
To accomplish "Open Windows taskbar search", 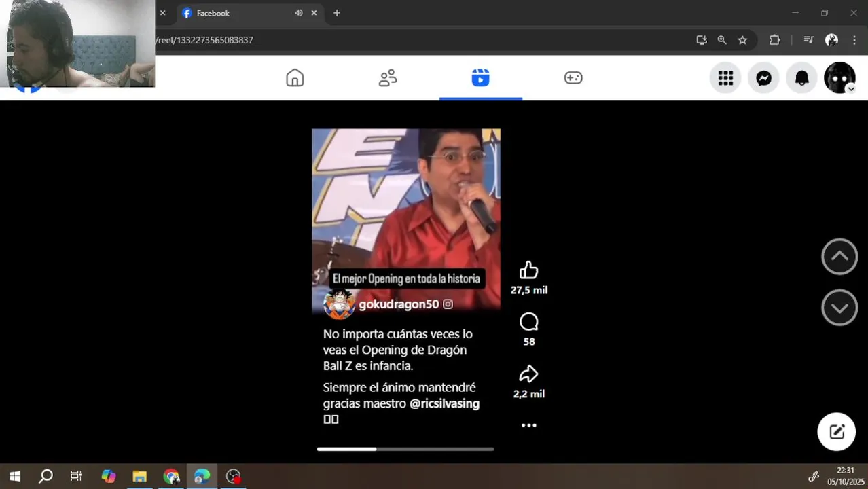I will pyautogui.click(x=46, y=476).
